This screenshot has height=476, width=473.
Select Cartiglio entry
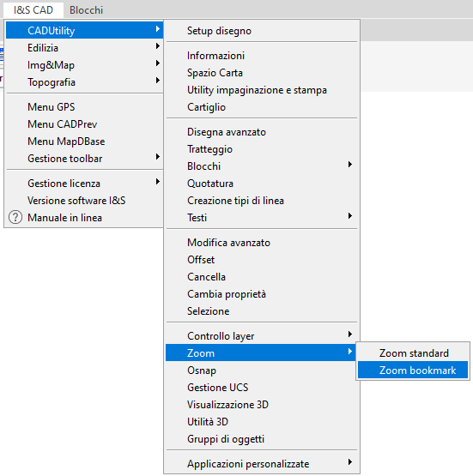point(261,107)
